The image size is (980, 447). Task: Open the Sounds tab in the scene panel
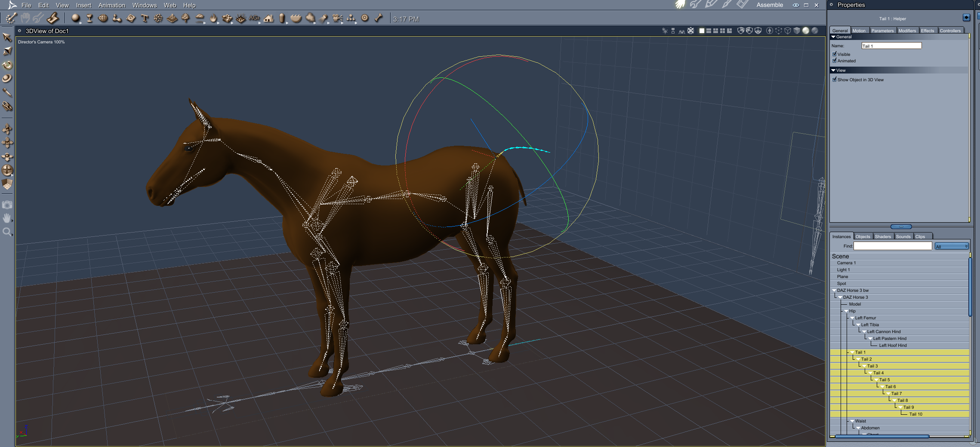pos(903,236)
